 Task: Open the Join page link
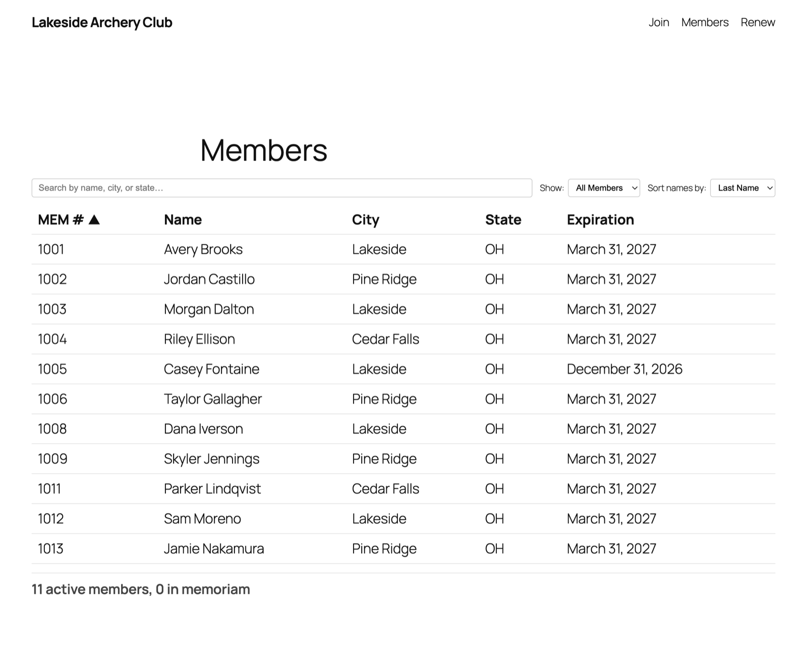[x=659, y=22]
